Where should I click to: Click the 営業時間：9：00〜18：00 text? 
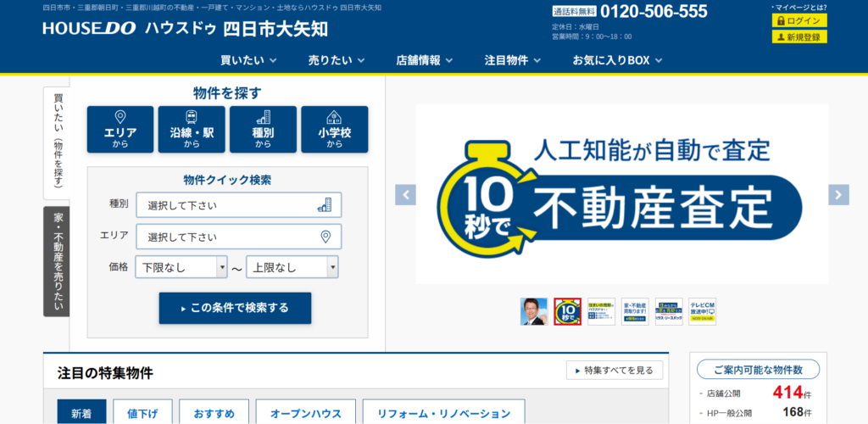[592, 36]
